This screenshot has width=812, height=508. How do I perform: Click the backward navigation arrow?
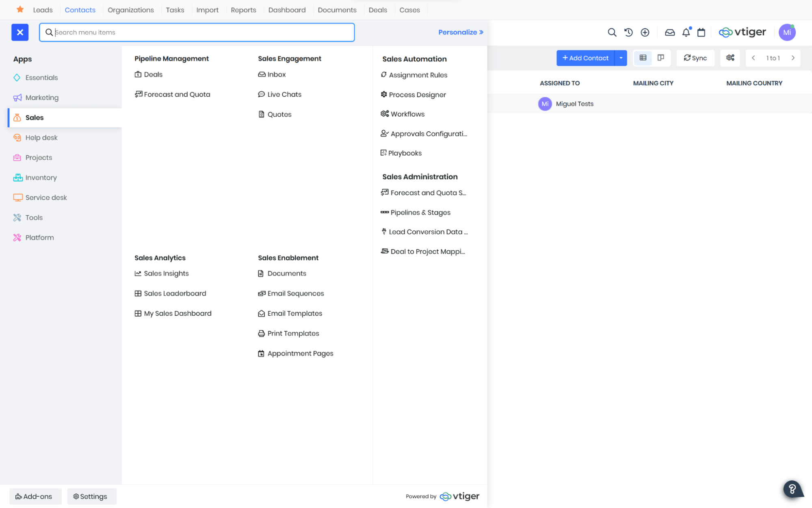tap(754, 58)
